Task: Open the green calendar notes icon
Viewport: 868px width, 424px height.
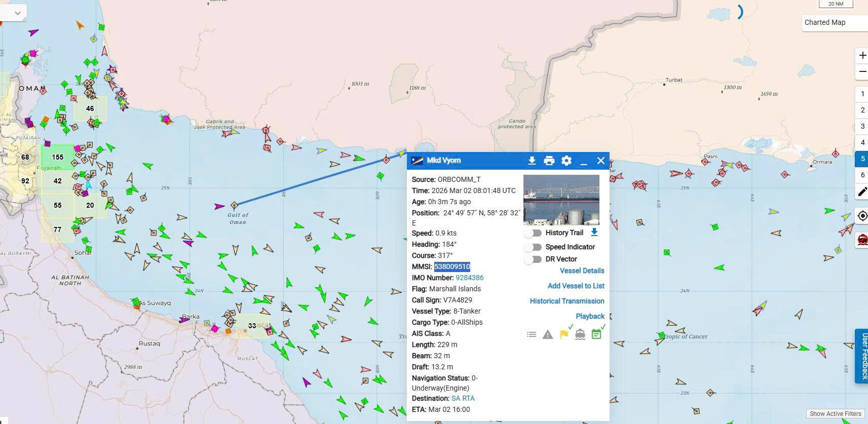Action: point(596,334)
